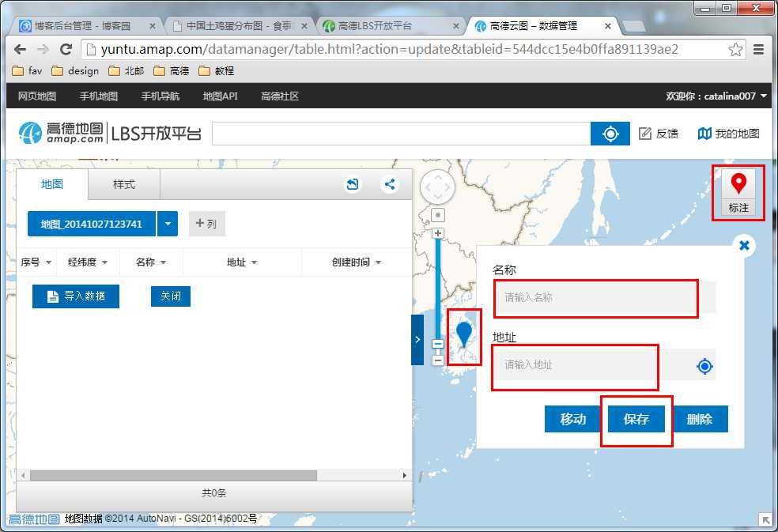Click the 高德地图 LBS开放平台 logo
Image resolution: width=778 pixels, height=532 pixels.
click(x=110, y=134)
